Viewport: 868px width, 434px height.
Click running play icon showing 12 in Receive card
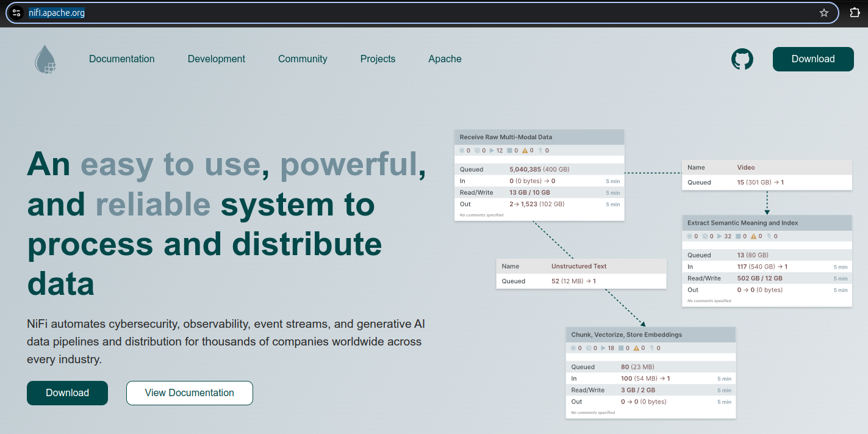[x=492, y=151]
